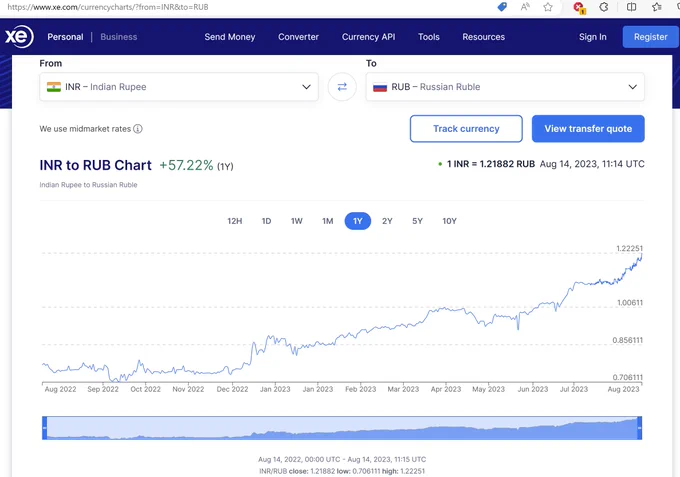This screenshot has height=477, width=680.
Task: Expand the To currency dropdown arrow
Action: (x=633, y=87)
